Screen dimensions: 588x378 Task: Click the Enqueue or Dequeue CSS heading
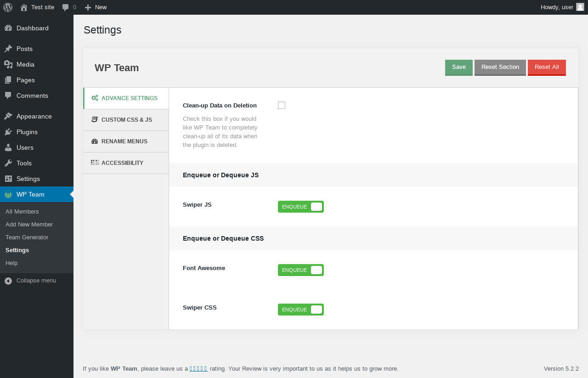(223, 238)
